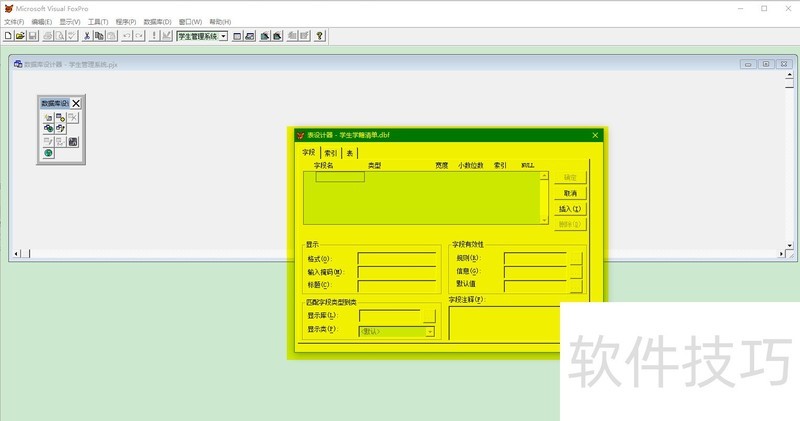Open the 显示(V) menu
Image resolution: width=800 pixels, height=421 pixels.
[70, 22]
